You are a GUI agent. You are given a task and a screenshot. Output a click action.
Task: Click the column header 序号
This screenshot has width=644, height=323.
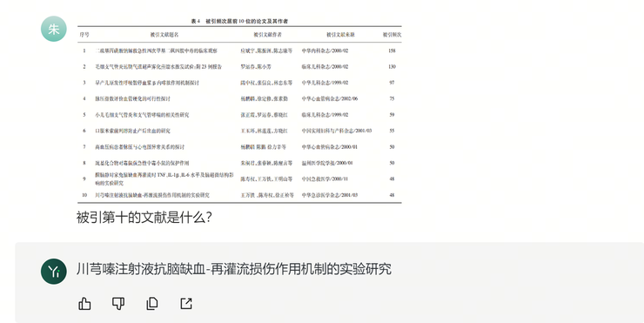(84, 35)
